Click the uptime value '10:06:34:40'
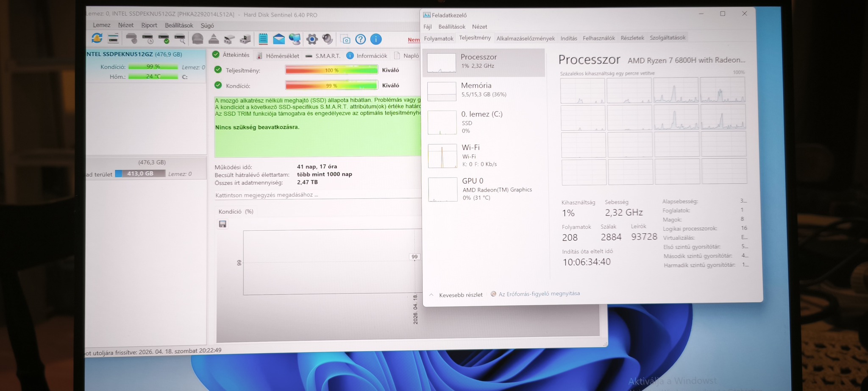This screenshot has height=391, width=868. click(x=587, y=262)
